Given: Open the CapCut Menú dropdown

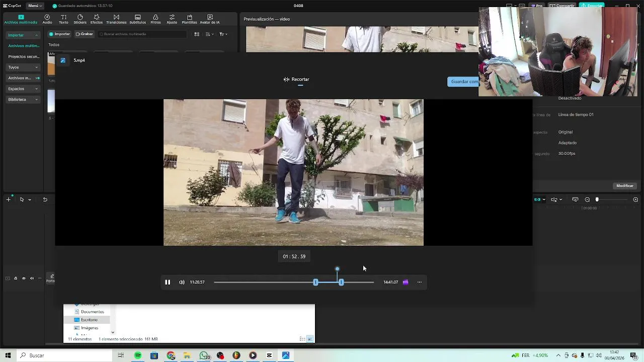Looking at the screenshot, I should tap(34, 6).
